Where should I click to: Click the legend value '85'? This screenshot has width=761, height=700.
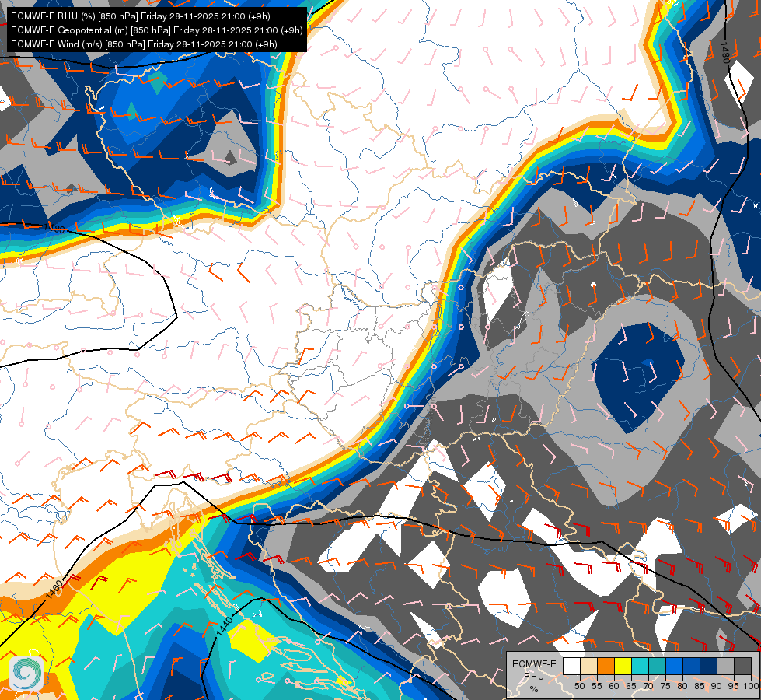[x=700, y=687]
